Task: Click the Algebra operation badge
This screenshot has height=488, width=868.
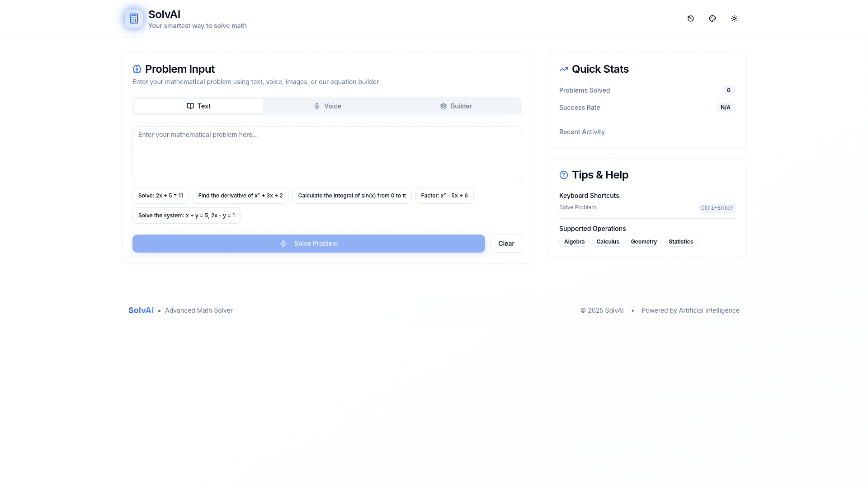Action: 574,242
